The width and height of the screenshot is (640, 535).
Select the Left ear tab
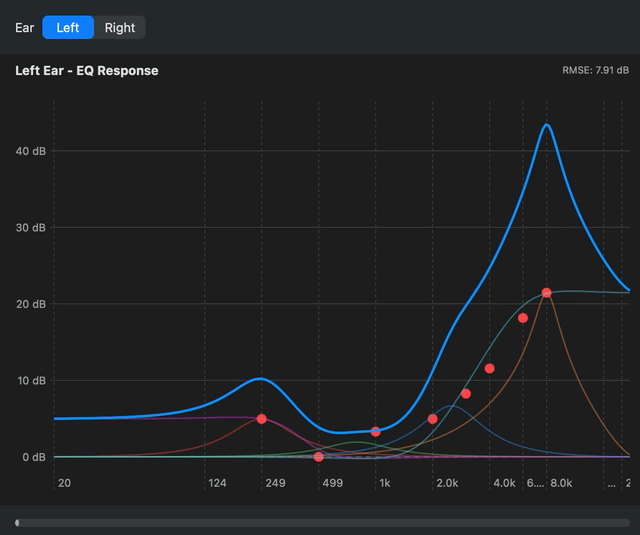click(68, 27)
